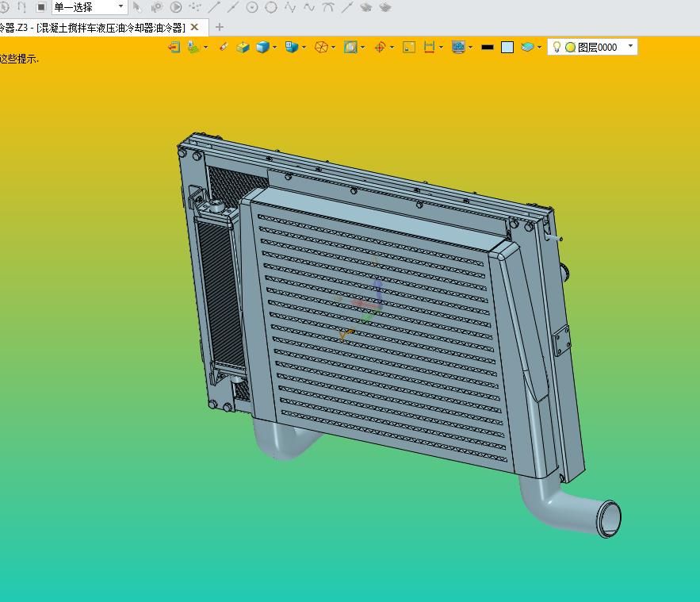
Task: Click the orange wireframe polygon icon
Action: coord(321,47)
